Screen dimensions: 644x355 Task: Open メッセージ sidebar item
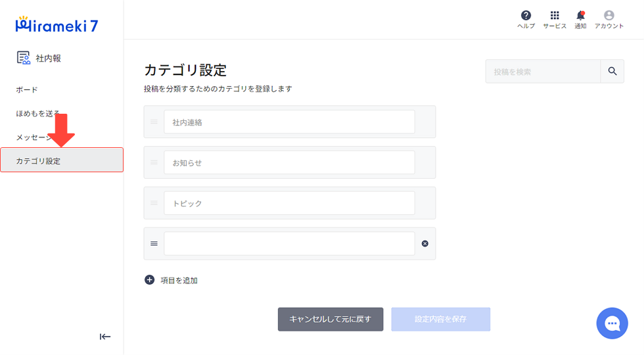[34, 137]
